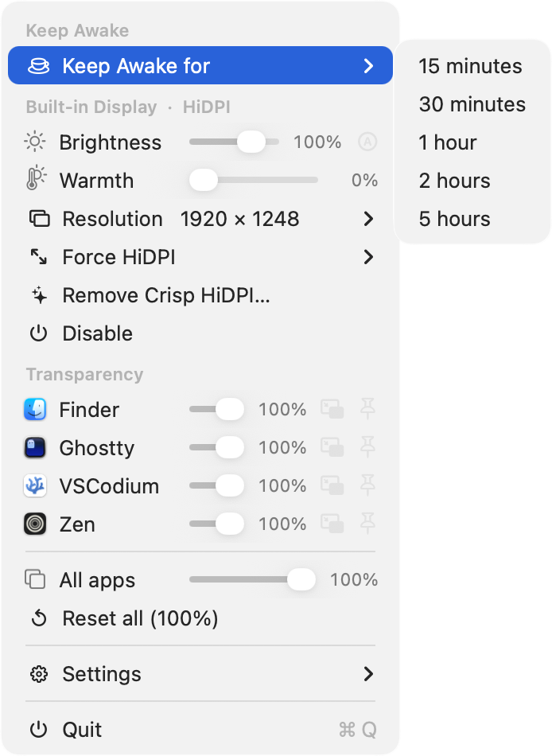Open the Settings submenu chevron
Image resolution: width=552 pixels, height=756 pixels.
[368, 674]
